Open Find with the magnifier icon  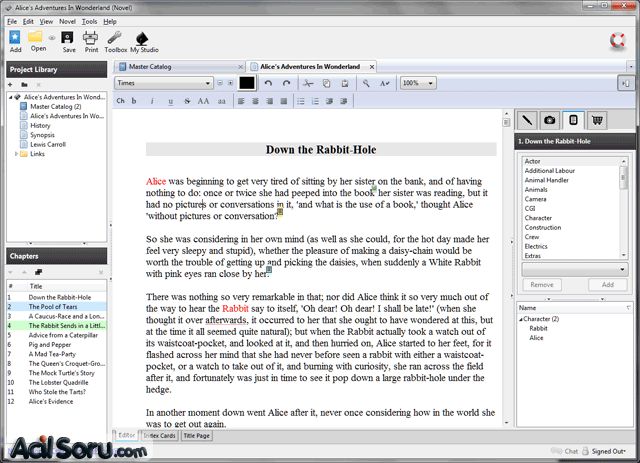coord(366,83)
